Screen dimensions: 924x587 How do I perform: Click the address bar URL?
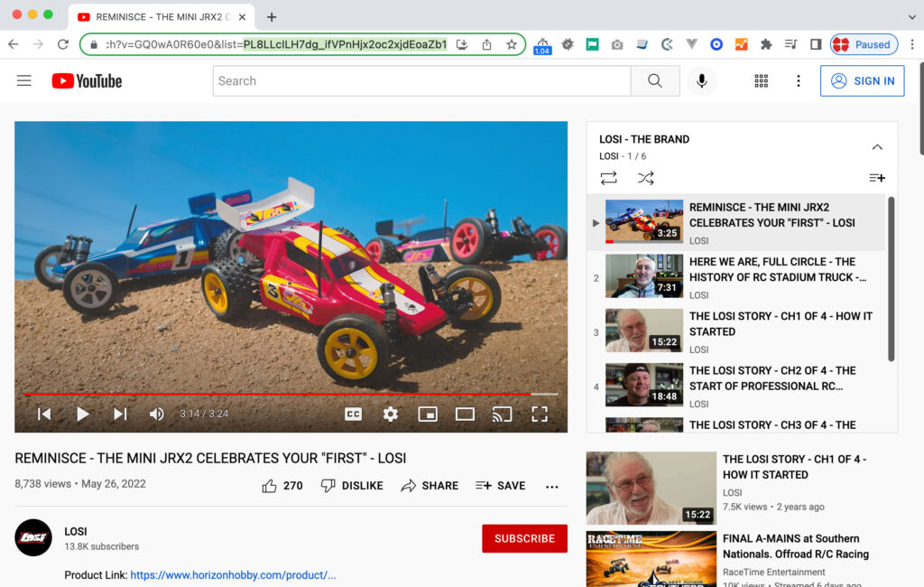click(x=276, y=44)
